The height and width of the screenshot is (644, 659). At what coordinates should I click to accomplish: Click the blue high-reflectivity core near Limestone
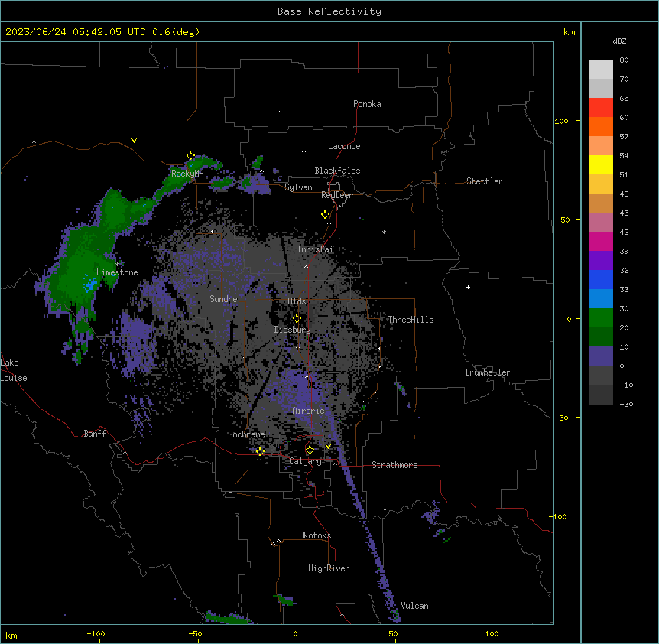(90, 285)
